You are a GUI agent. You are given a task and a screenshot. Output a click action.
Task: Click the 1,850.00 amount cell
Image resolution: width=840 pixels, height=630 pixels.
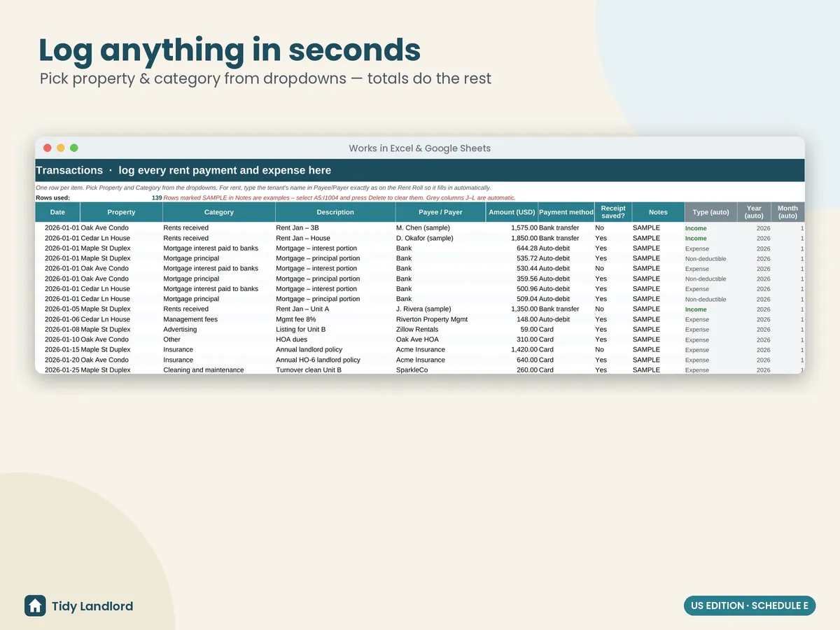pos(512,238)
